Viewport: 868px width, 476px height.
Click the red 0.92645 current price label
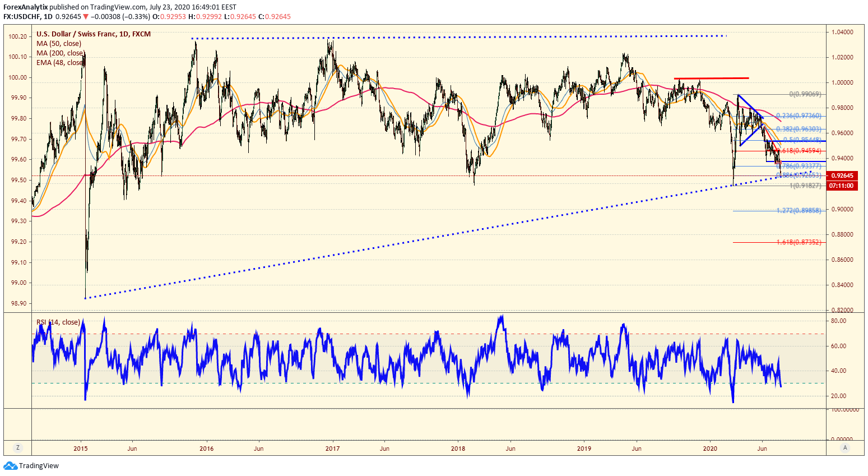click(x=842, y=175)
